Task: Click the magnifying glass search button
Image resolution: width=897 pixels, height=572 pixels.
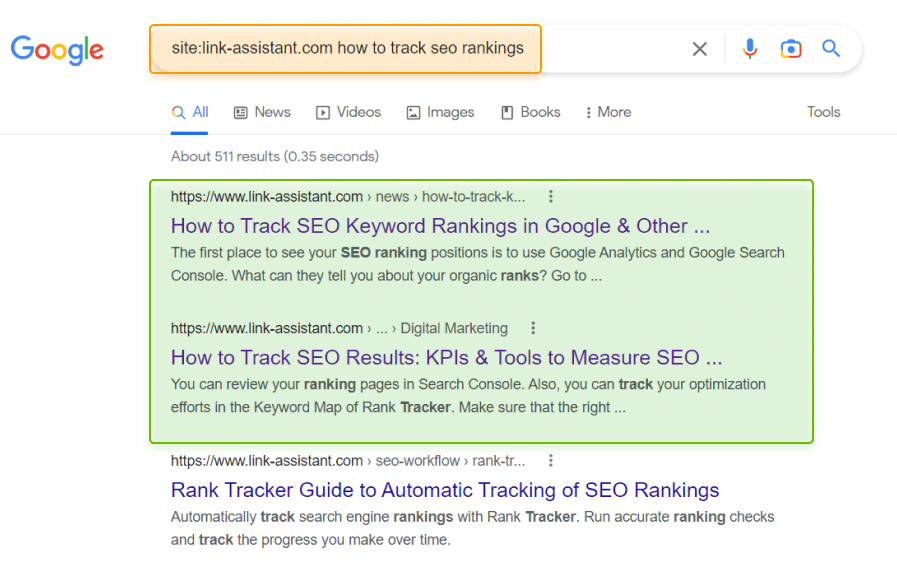Action: pyautogui.click(x=831, y=49)
